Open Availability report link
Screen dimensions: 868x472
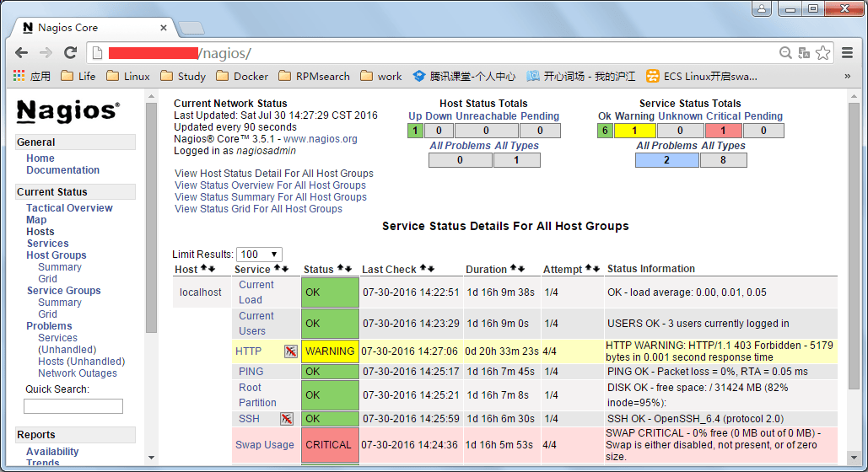[x=52, y=452]
